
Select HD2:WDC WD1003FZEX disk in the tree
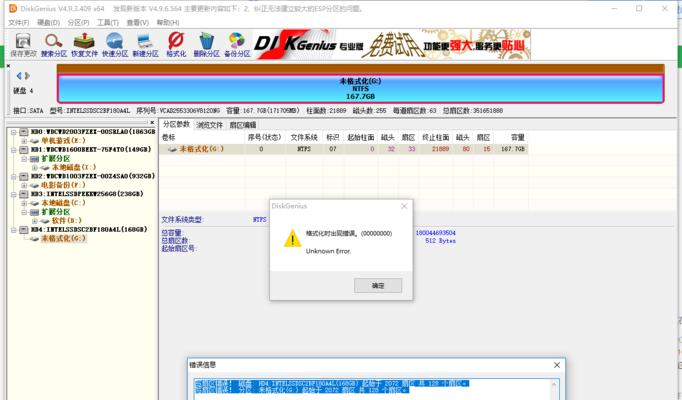point(93,176)
